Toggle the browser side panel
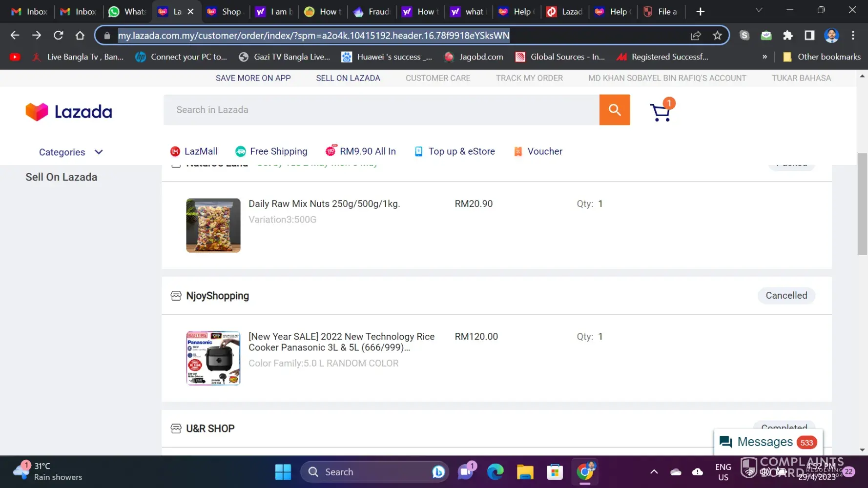 click(x=809, y=35)
